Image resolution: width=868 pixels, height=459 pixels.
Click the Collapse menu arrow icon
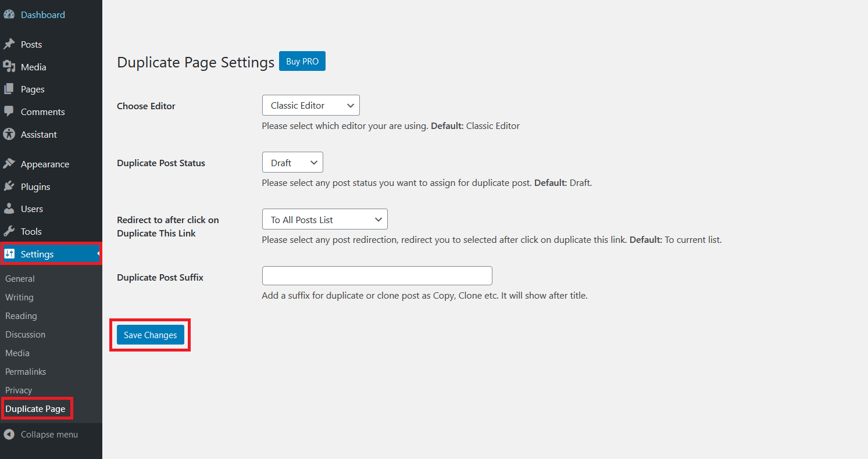click(x=9, y=434)
